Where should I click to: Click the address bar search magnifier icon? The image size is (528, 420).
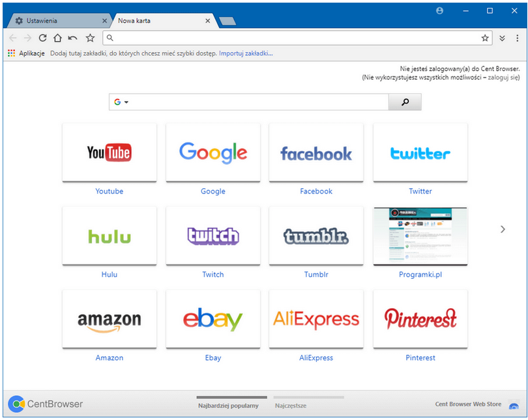pos(110,38)
